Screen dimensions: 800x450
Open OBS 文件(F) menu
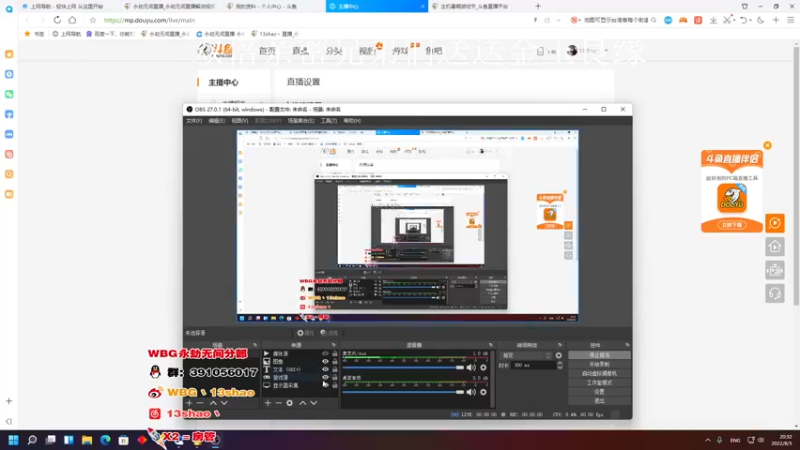click(194, 121)
